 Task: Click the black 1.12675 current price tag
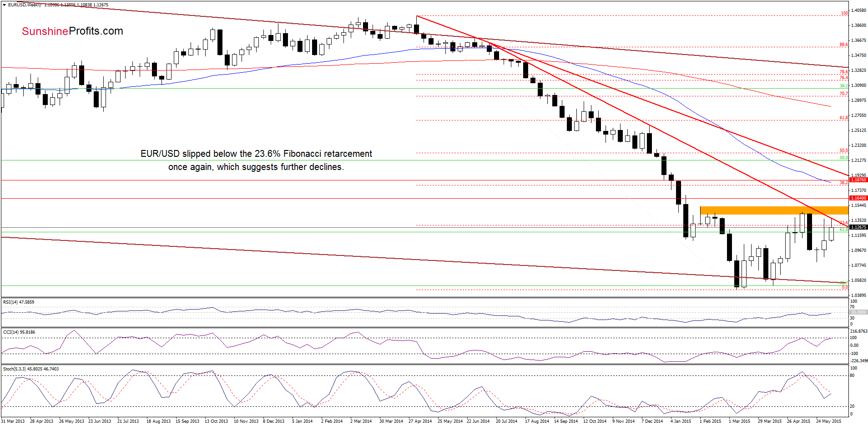858,227
